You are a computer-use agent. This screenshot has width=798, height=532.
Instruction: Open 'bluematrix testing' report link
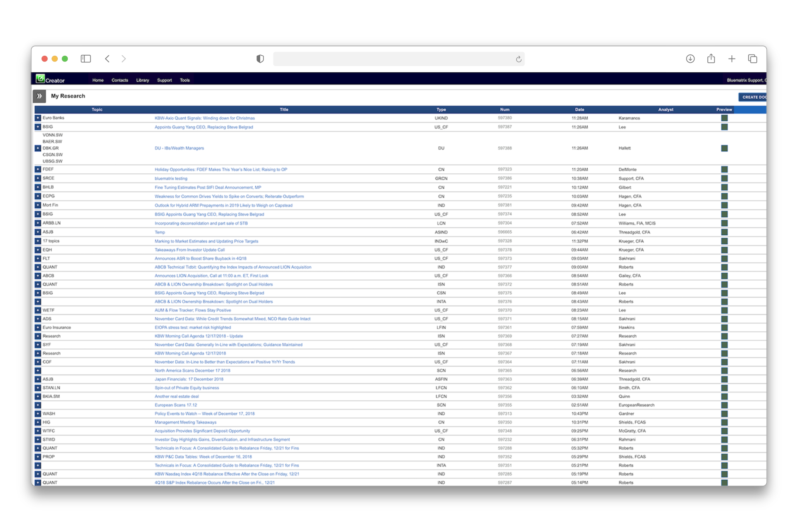pyautogui.click(x=171, y=179)
